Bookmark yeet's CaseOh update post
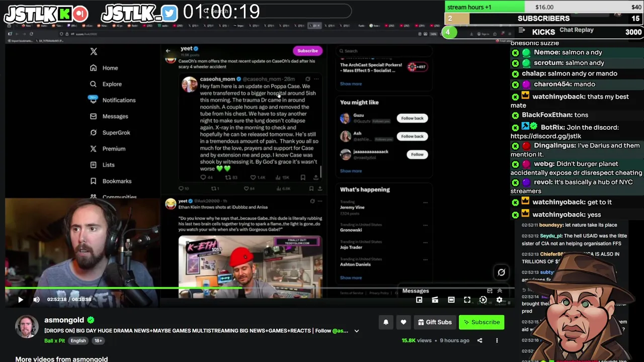This screenshot has height=362, width=644. (311, 189)
